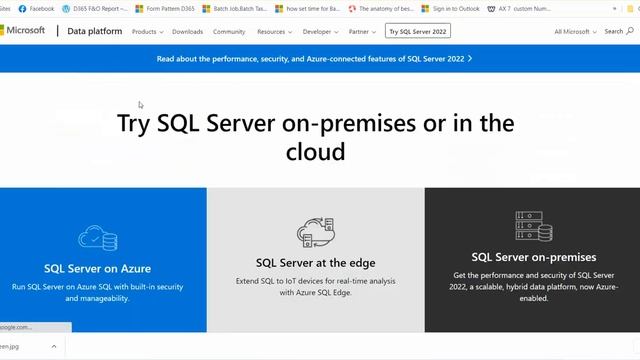Open the Form Pattern D365 bookmark

(165, 9)
